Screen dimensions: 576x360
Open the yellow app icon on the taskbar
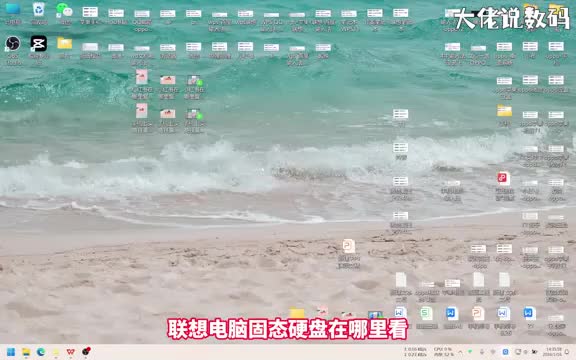coord(56,352)
